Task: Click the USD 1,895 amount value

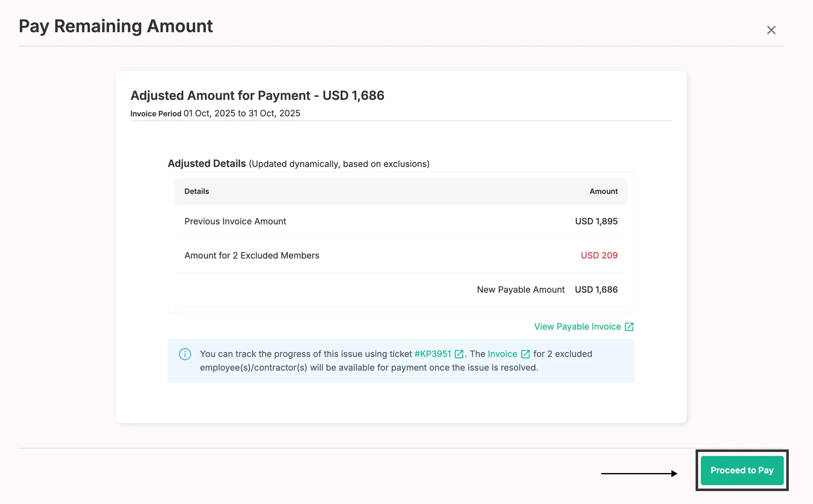Action: pyautogui.click(x=596, y=221)
